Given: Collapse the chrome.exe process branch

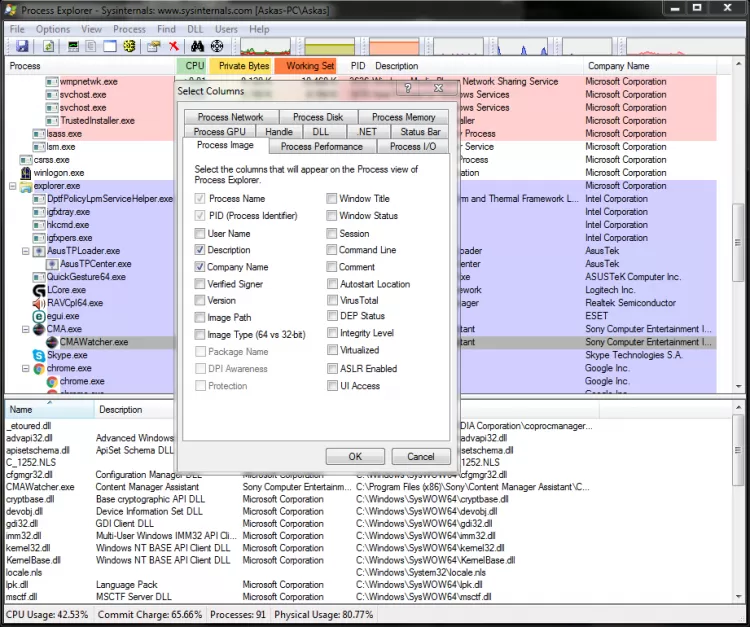Looking at the screenshot, I should click(25, 368).
